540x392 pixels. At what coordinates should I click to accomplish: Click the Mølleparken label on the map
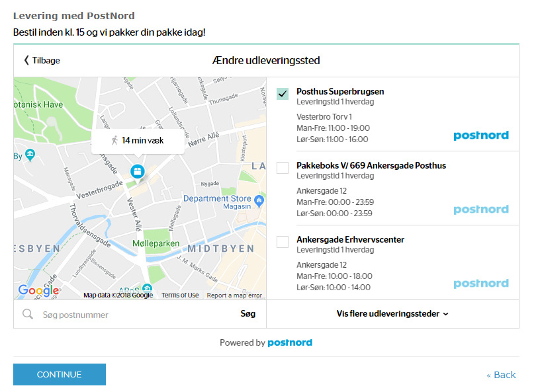[x=156, y=243]
